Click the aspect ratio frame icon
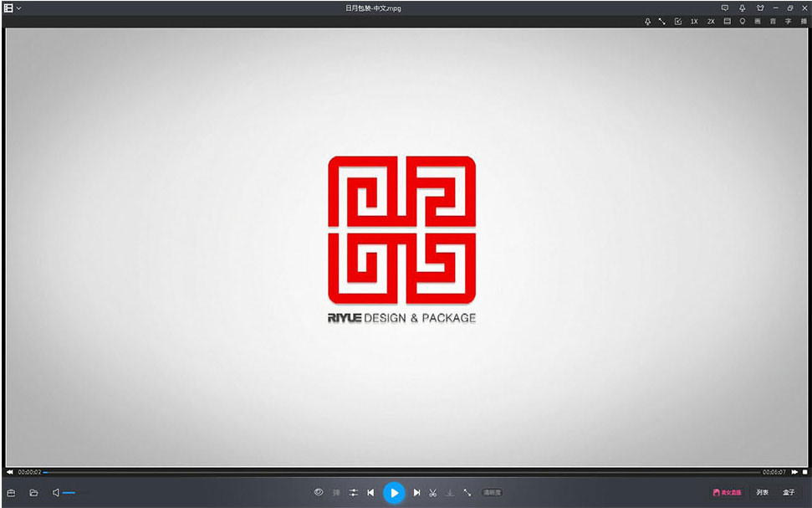Image resolution: width=812 pixels, height=508 pixels. coord(727,22)
